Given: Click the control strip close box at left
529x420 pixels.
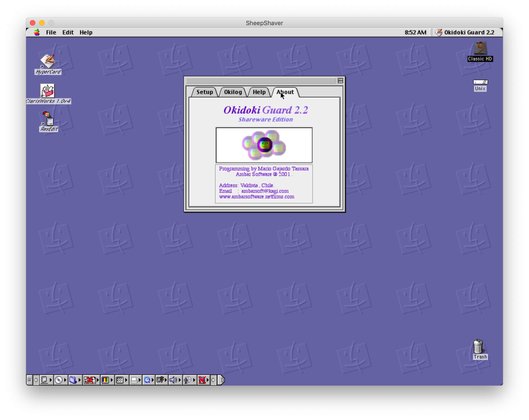Looking at the screenshot, I should pos(29,380).
